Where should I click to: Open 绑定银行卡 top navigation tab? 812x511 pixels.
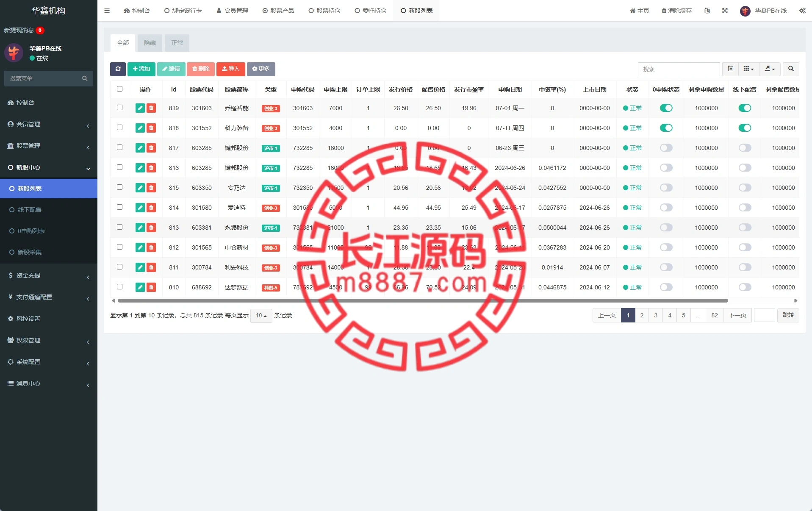coord(183,11)
